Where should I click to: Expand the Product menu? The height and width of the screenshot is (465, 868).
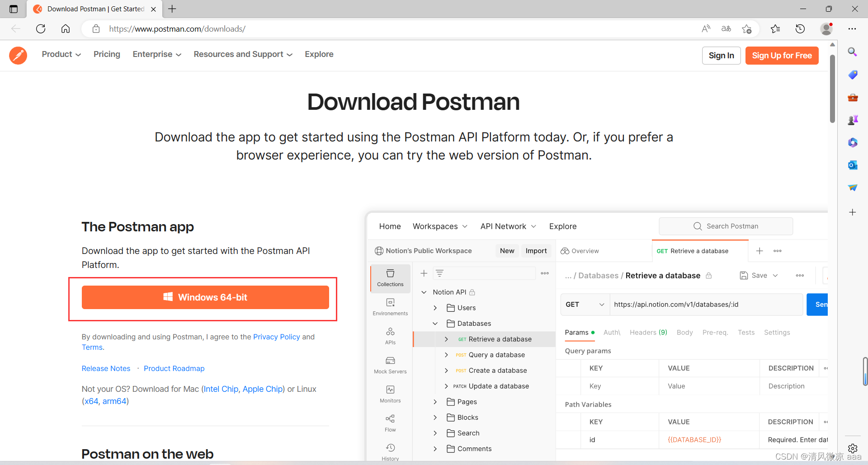coord(61,54)
